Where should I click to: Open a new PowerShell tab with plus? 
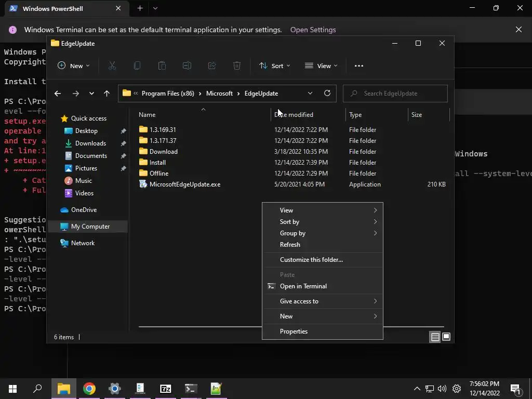click(140, 8)
